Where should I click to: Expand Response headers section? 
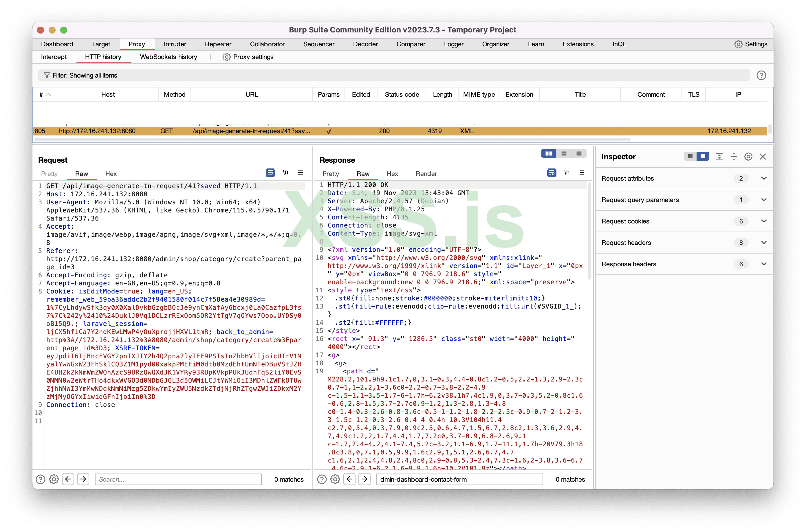(763, 264)
